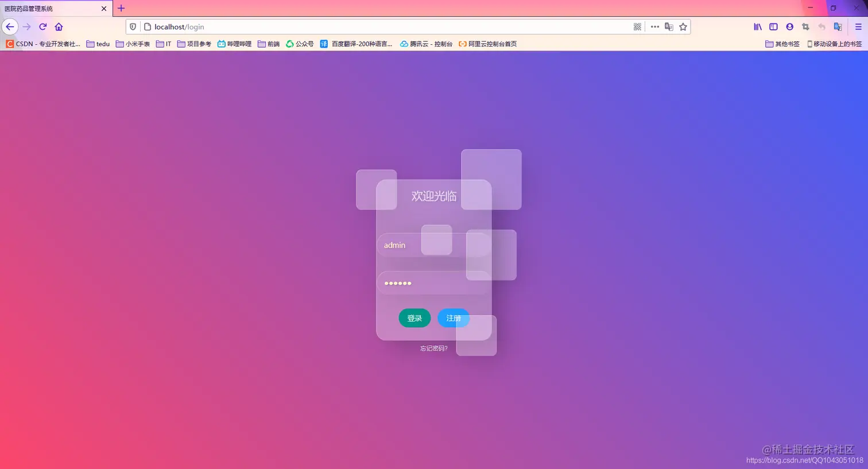Open the 前端 bookmark folder
868x469 pixels.
tap(269, 44)
